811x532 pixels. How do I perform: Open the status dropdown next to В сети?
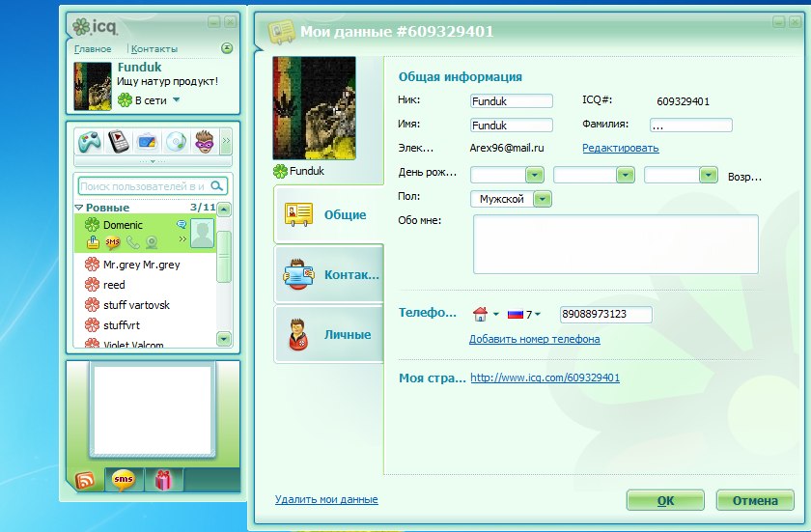coord(177,99)
